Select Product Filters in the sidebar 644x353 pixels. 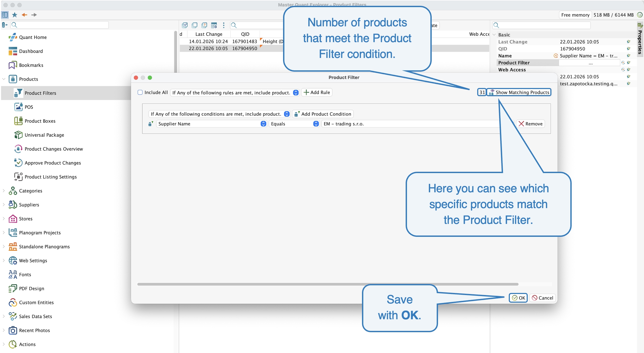66,93
